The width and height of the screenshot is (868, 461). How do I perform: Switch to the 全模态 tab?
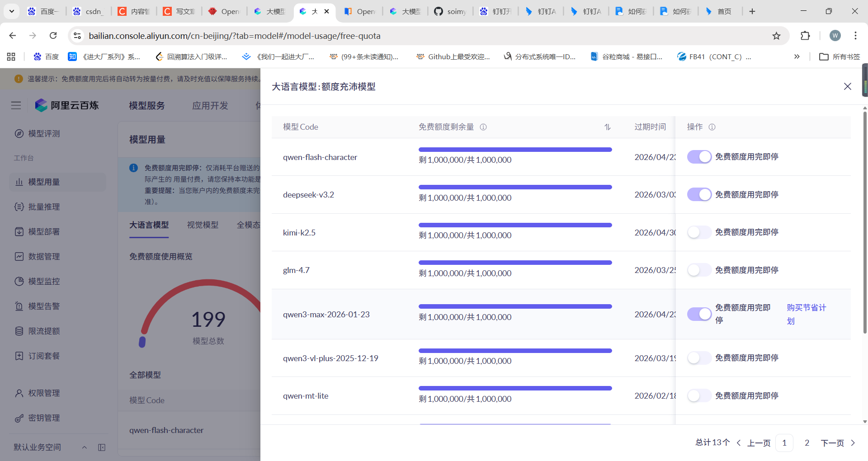tap(248, 225)
